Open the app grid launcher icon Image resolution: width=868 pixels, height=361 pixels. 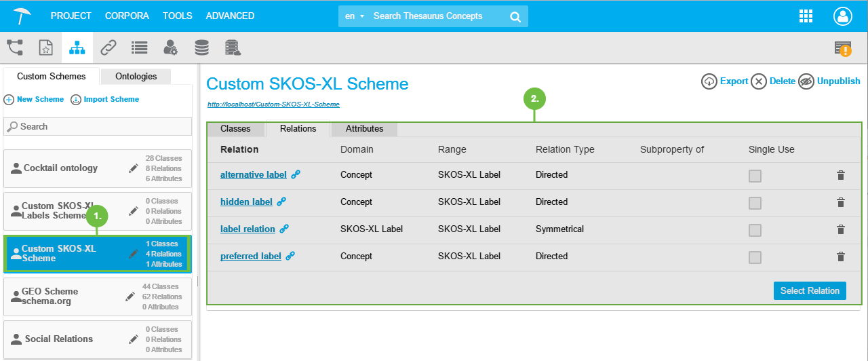(806, 16)
